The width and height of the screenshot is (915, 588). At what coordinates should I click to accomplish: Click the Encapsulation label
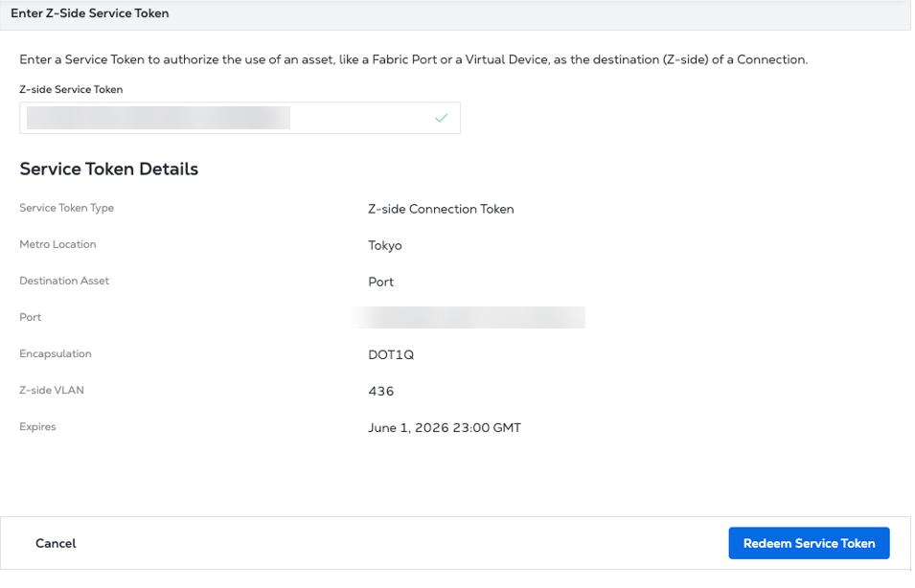[56, 353]
